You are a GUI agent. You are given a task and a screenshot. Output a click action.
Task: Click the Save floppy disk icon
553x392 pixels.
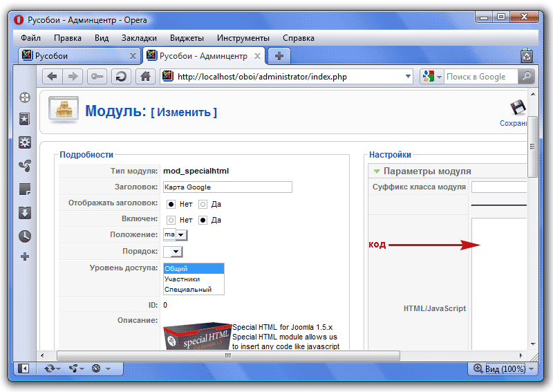[518, 109]
